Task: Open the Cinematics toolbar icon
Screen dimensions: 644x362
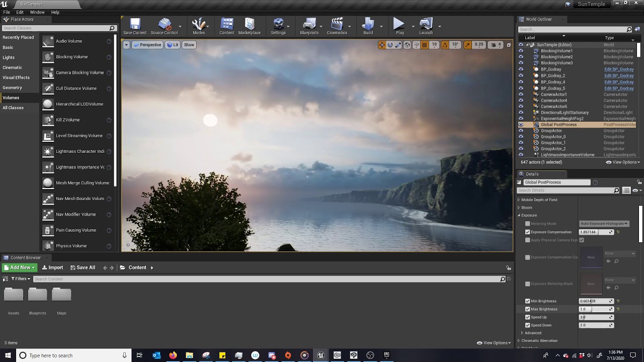Action: click(337, 27)
